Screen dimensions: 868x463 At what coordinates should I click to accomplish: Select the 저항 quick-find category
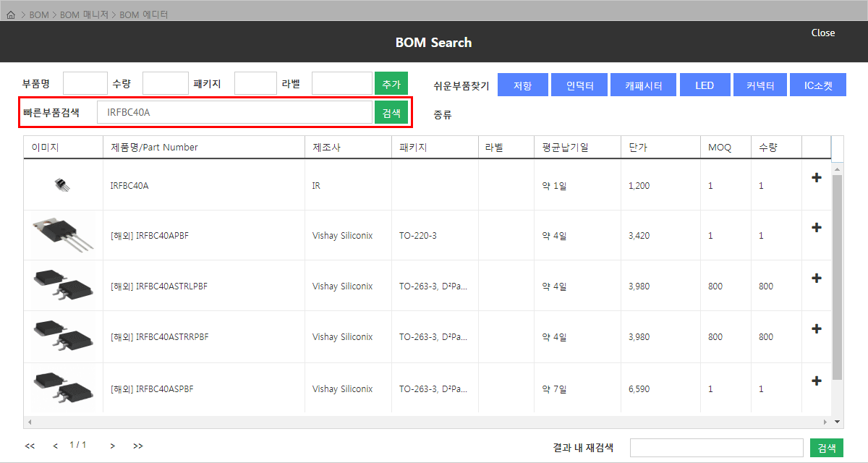[522, 85]
